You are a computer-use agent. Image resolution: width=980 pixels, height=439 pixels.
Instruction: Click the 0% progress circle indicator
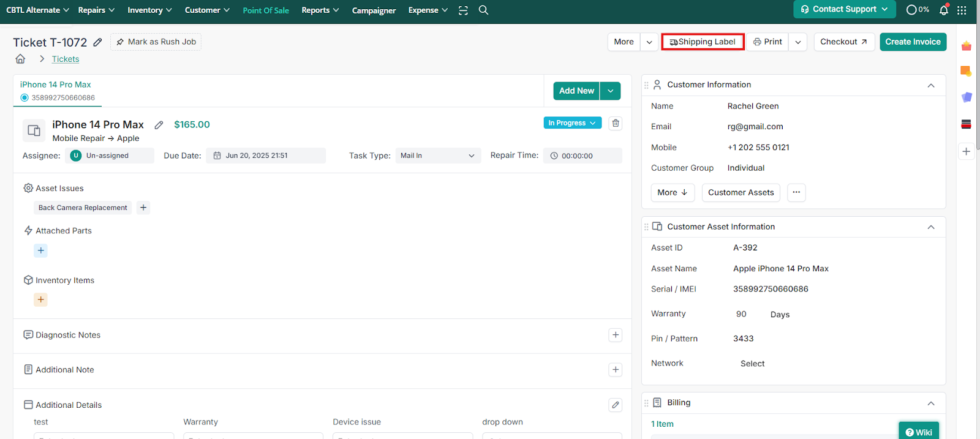pyautogui.click(x=918, y=10)
